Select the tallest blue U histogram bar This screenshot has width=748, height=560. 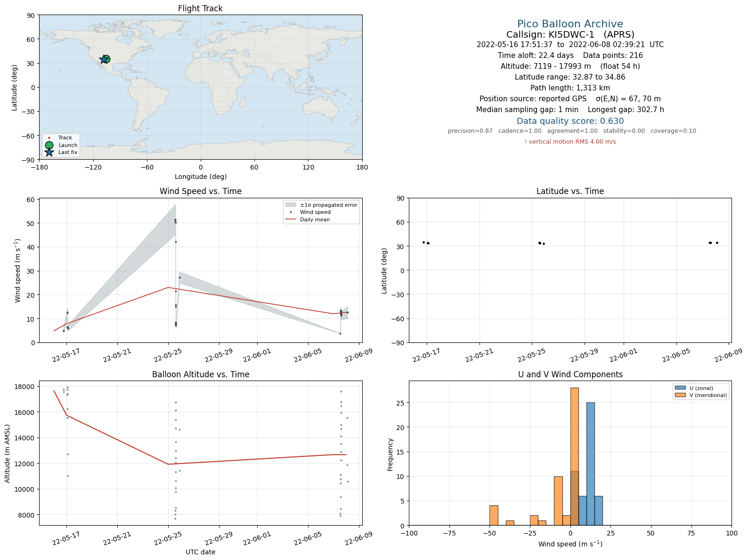click(590, 464)
